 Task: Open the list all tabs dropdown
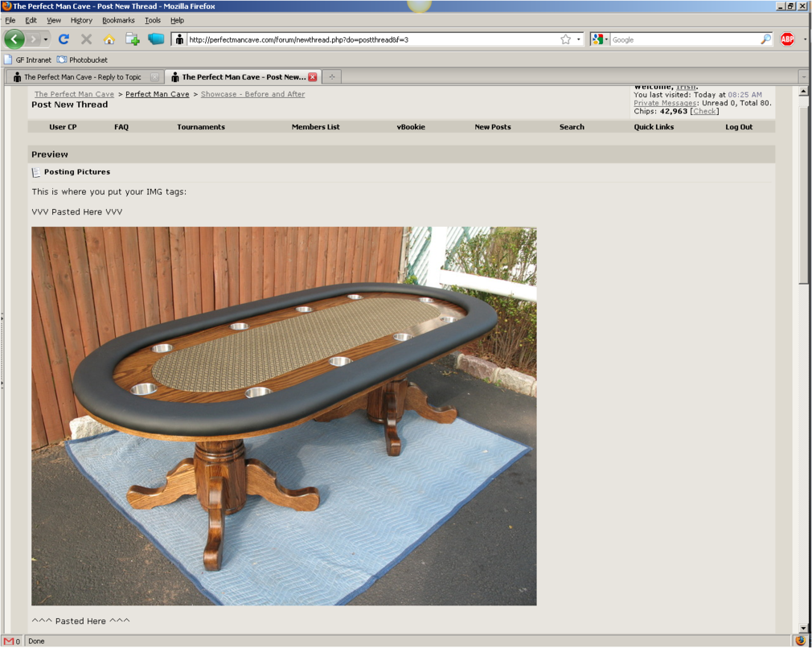pos(804,76)
